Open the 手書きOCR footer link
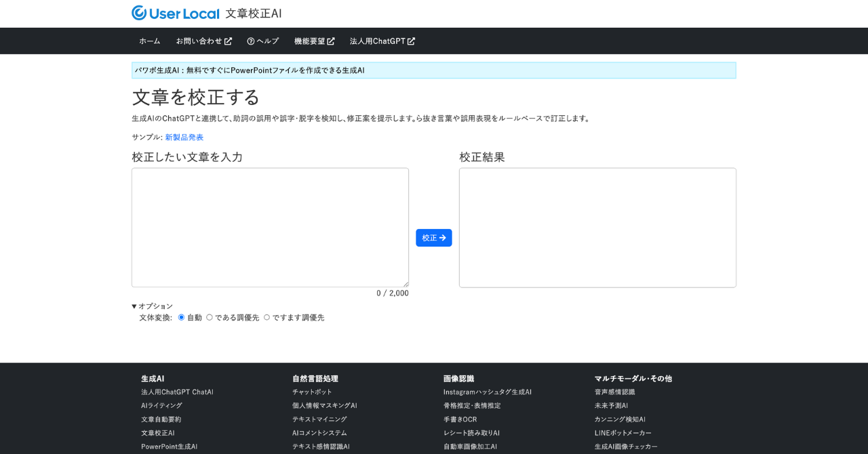The height and width of the screenshot is (454, 868). (460, 419)
